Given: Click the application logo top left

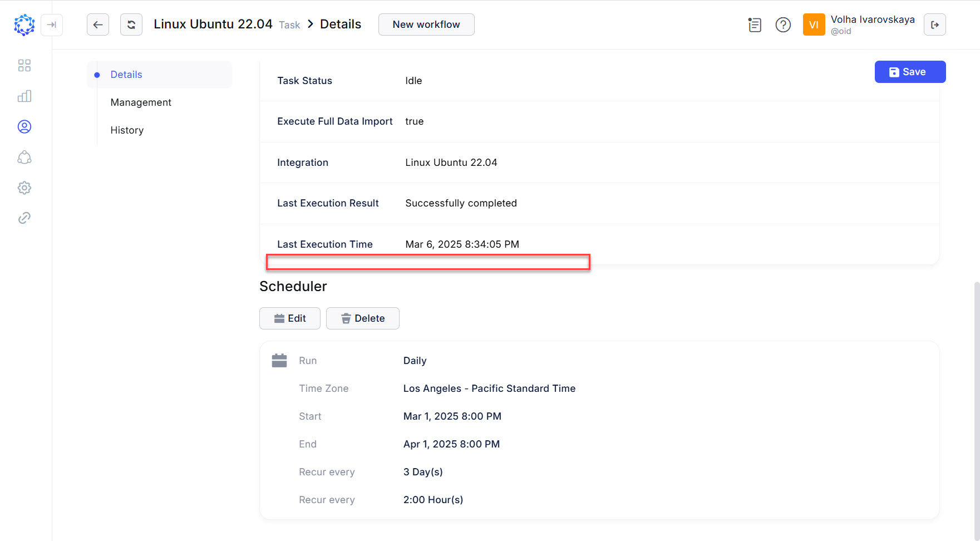Looking at the screenshot, I should tap(24, 24).
